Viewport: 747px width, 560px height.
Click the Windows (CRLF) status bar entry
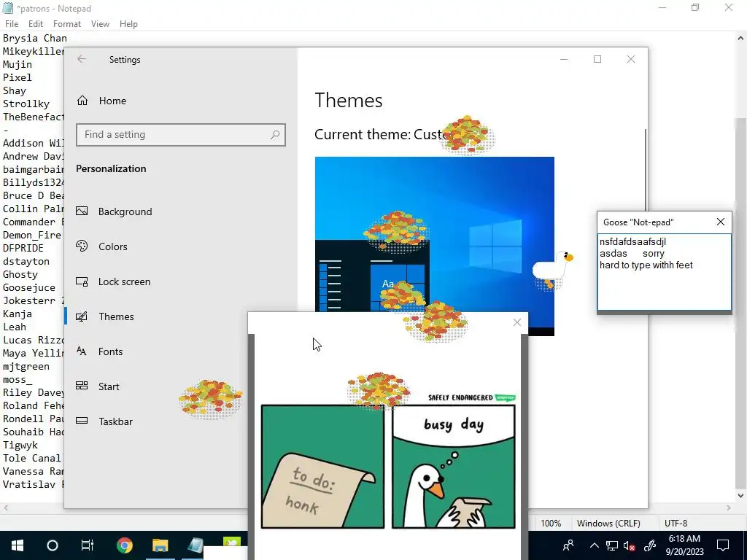point(608,523)
